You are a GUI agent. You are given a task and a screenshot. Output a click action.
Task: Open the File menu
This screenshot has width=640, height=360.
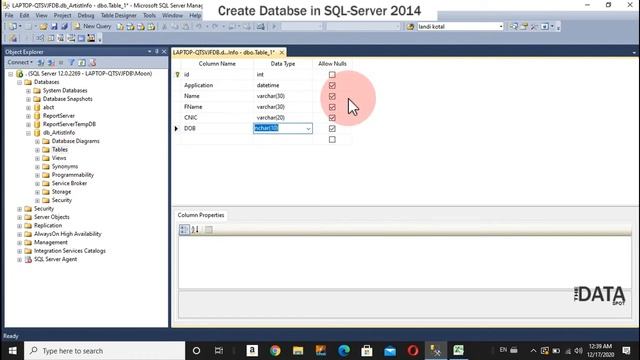(9, 15)
